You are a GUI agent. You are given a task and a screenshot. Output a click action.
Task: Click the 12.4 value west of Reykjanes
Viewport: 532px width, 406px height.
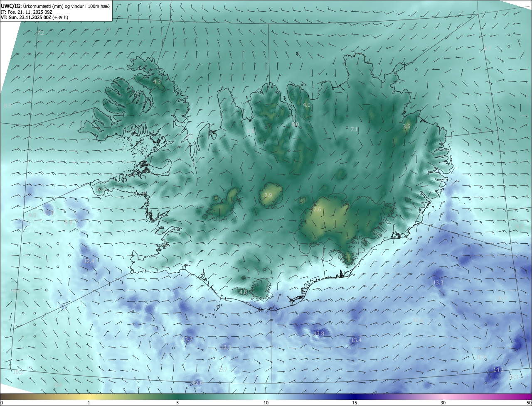(x=89, y=261)
